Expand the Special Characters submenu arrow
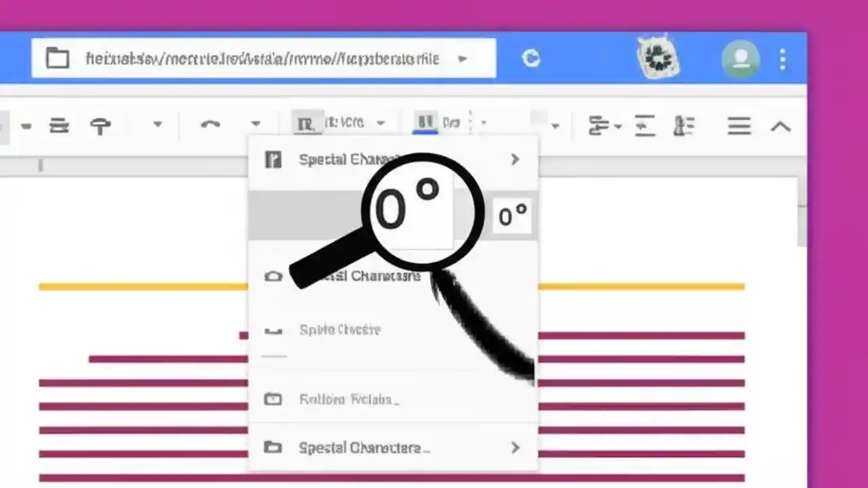 coord(515,159)
